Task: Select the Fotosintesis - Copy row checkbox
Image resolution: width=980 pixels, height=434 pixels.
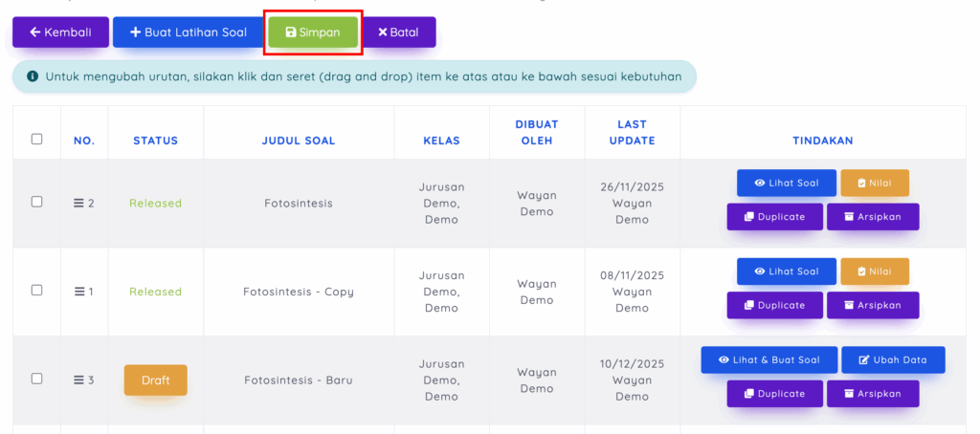Action: tap(37, 290)
